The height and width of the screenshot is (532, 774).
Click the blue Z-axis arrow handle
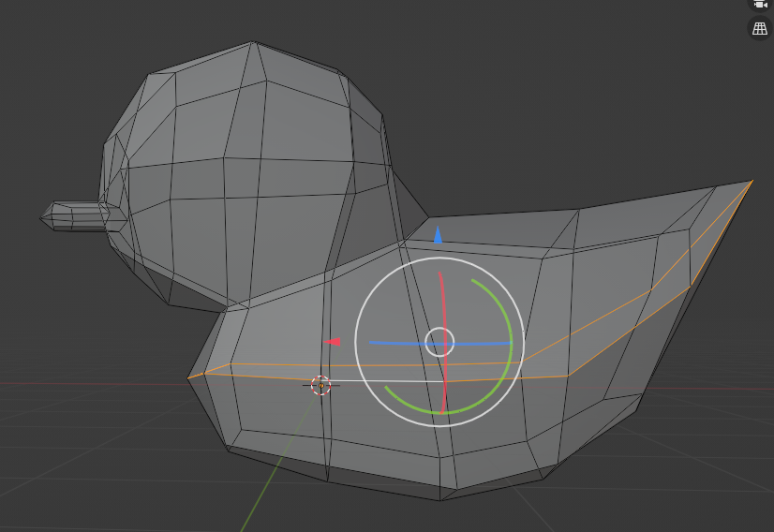pos(438,235)
